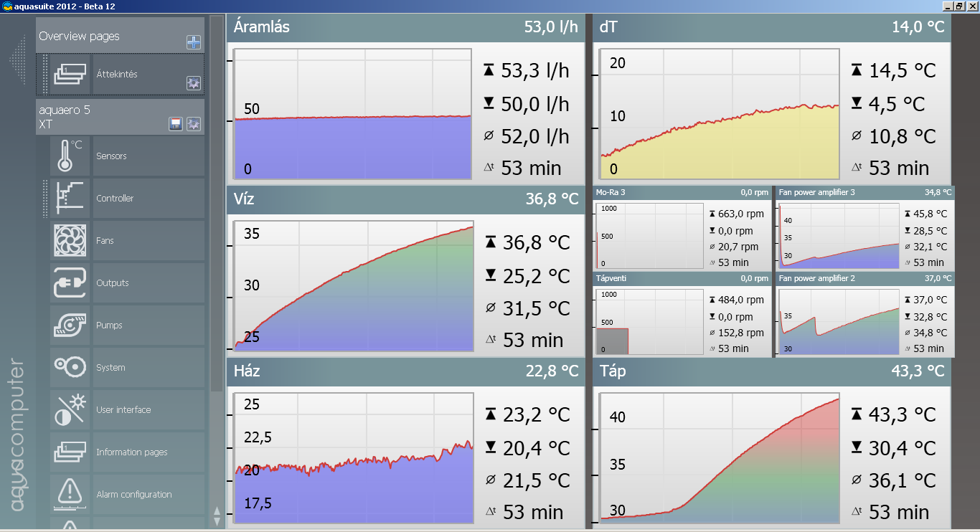Click the Víz header title
The width and height of the screenshot is (980, 532).
point(244,199)
